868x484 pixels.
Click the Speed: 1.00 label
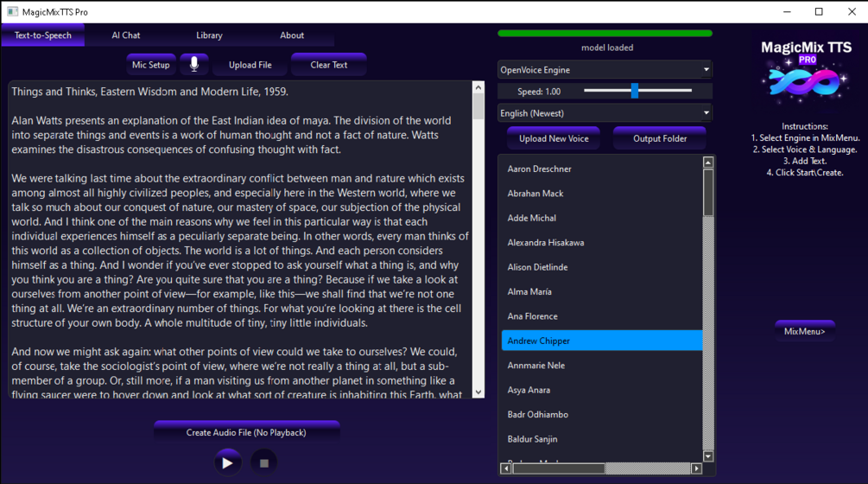click(539, 92)
